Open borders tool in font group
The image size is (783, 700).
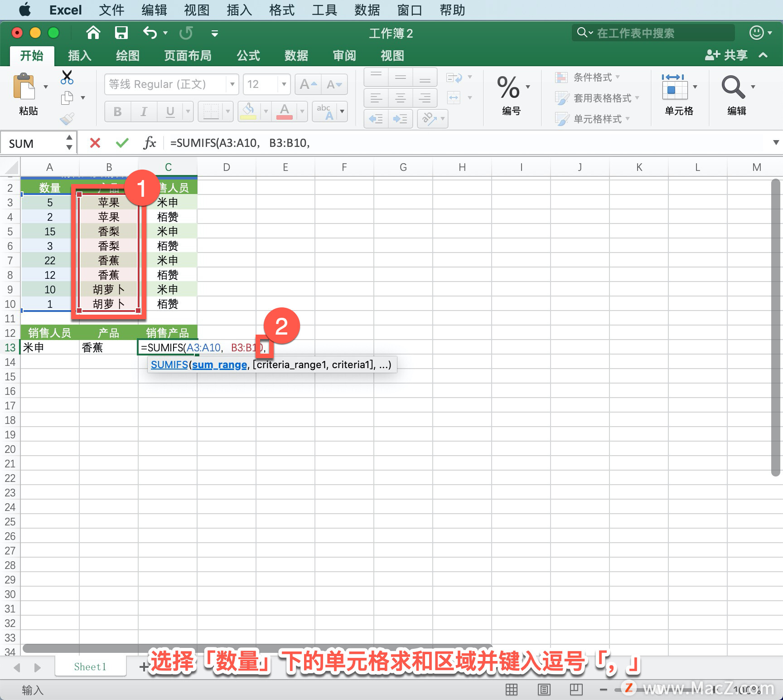click(x=211, y=112)
